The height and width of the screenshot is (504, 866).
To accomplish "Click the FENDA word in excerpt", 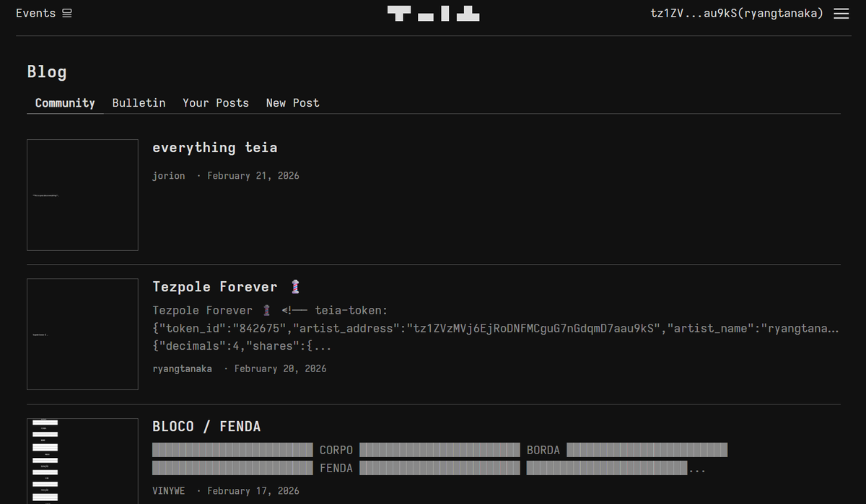I will coord(336,469).
